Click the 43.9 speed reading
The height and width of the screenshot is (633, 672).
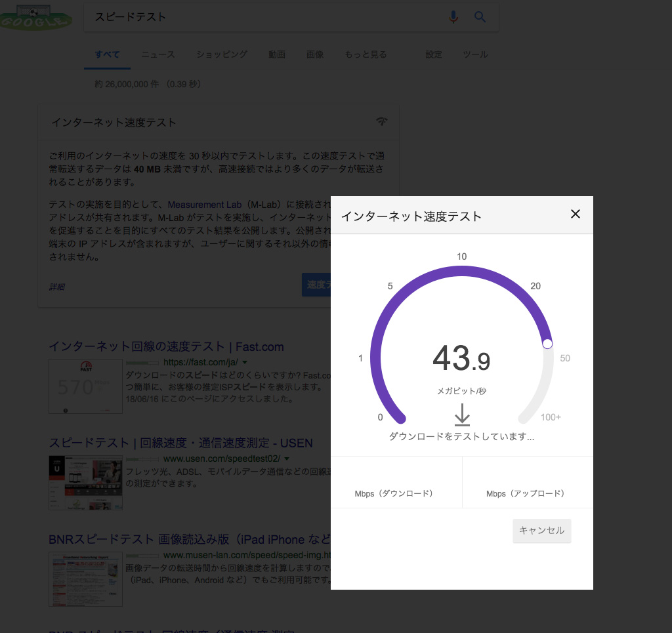coord(461,358)
